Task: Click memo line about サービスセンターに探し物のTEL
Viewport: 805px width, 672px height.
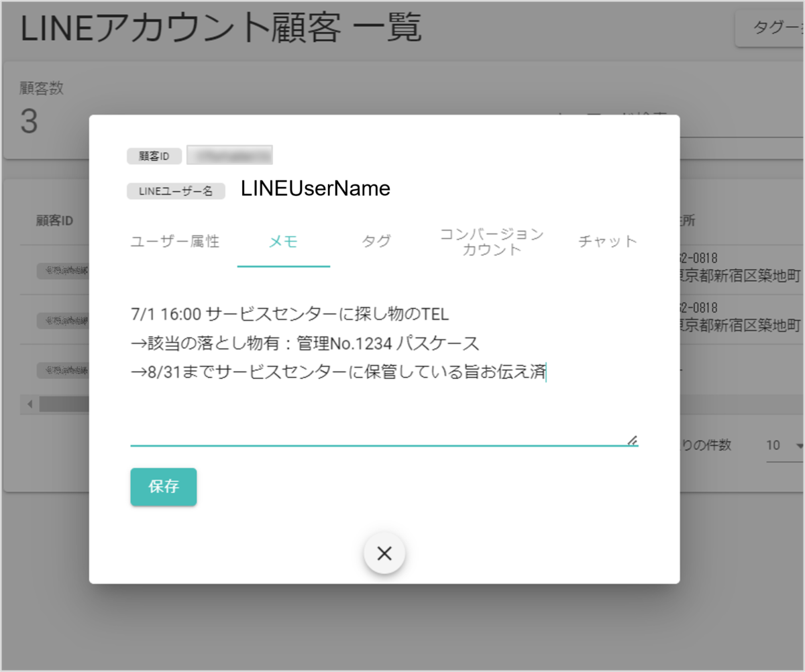Action: pyautogui.click(x=290, y=313)
